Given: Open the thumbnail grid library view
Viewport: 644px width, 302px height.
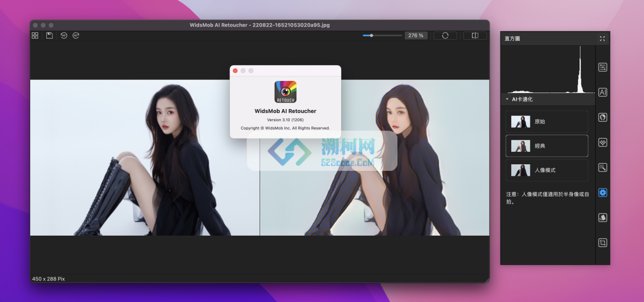Looking at the screenshot, I should pos(35,36).
